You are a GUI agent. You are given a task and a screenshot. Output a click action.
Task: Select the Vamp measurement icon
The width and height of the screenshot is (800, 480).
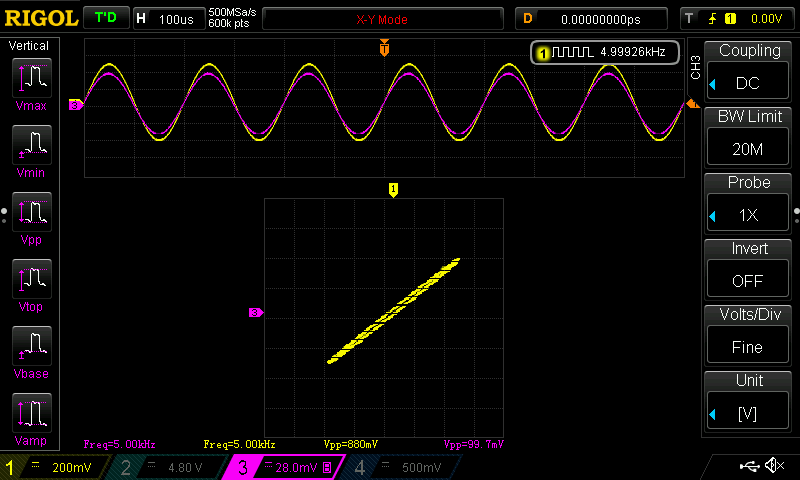[32, 413]
